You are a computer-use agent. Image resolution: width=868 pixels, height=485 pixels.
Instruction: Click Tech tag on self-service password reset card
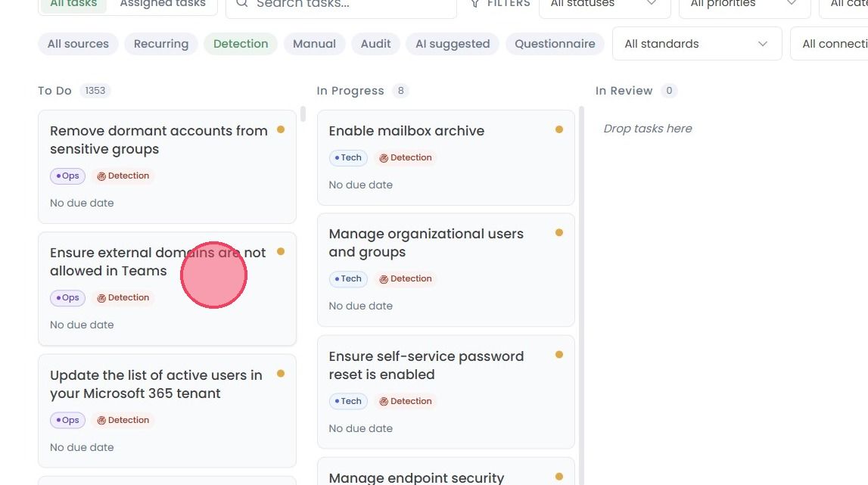(x=348, y=402)
